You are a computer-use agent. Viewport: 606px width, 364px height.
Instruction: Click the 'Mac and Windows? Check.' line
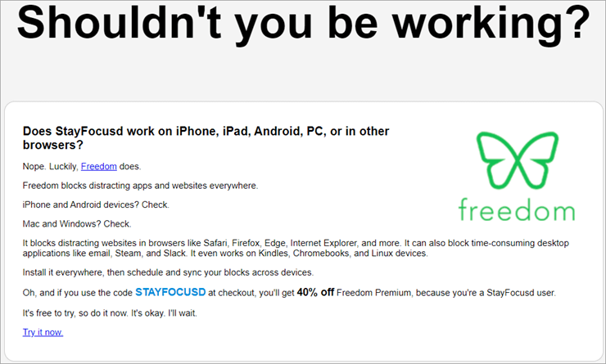pyautogui.click(x=77, y=224)
